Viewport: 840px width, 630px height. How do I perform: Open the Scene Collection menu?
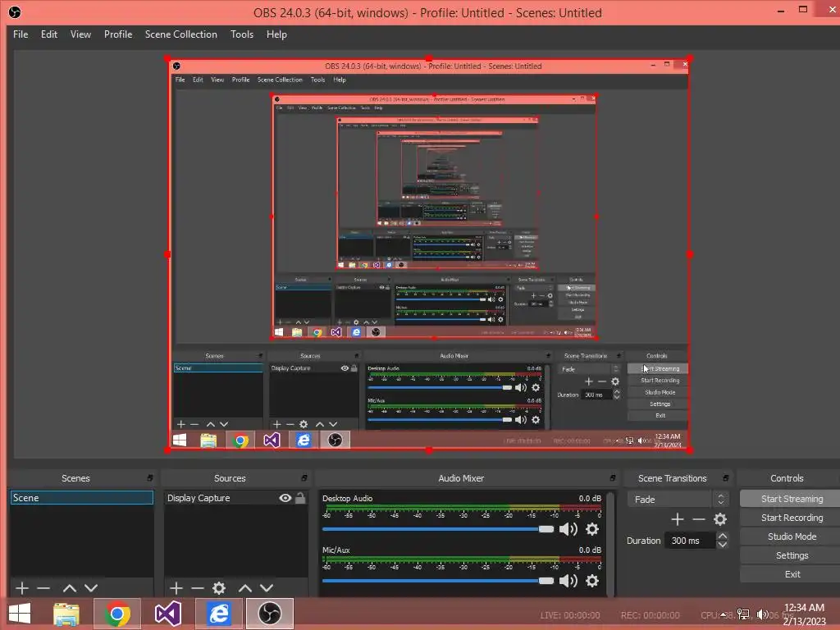(181, 34)
